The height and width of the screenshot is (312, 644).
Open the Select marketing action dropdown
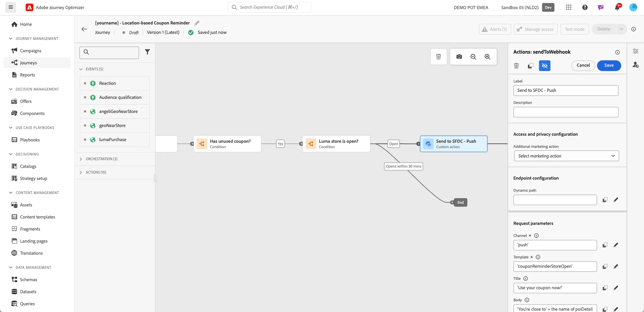567,156
